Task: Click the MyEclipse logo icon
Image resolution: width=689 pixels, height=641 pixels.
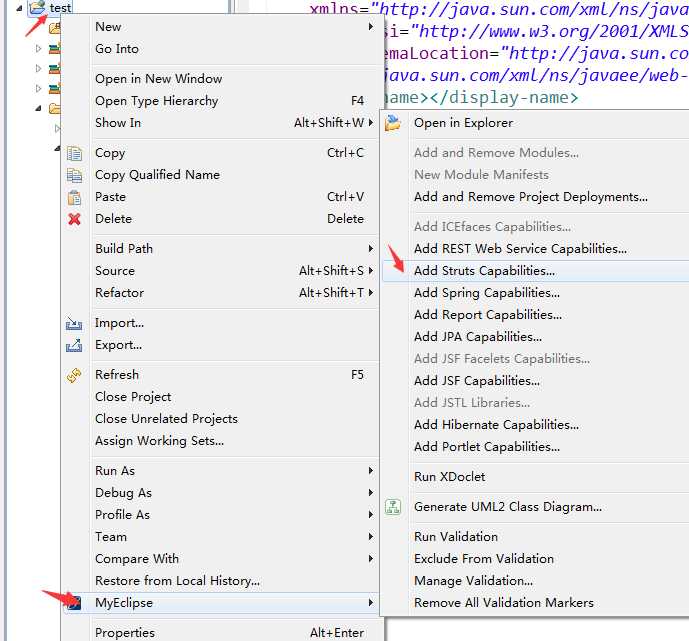Action: tap(75, 603)
